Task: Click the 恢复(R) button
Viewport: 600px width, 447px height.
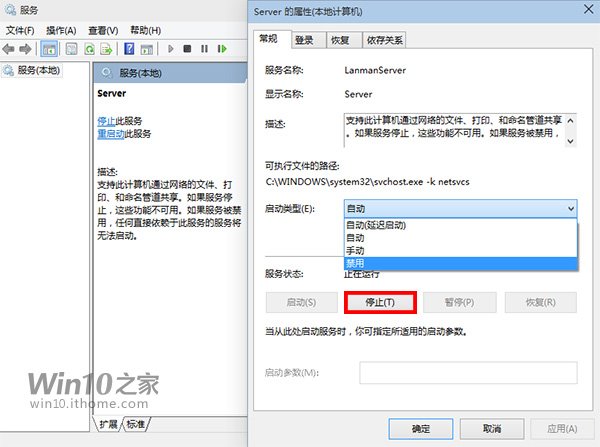Action: pos(540,302)
